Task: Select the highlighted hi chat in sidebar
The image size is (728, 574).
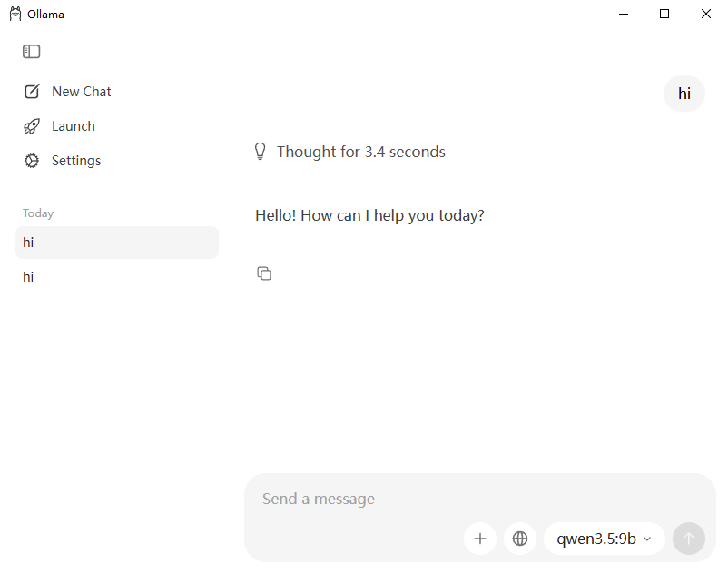Action: coord(117,242)
